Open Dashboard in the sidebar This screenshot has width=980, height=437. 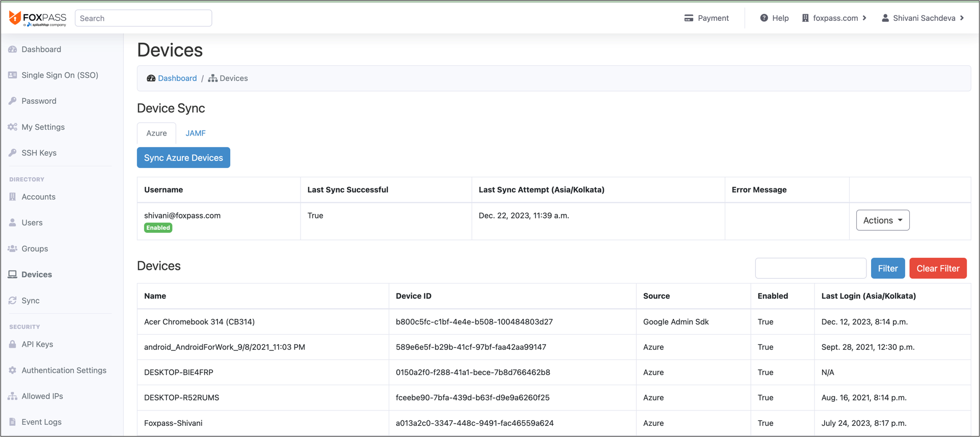click(x=41, y=49)
